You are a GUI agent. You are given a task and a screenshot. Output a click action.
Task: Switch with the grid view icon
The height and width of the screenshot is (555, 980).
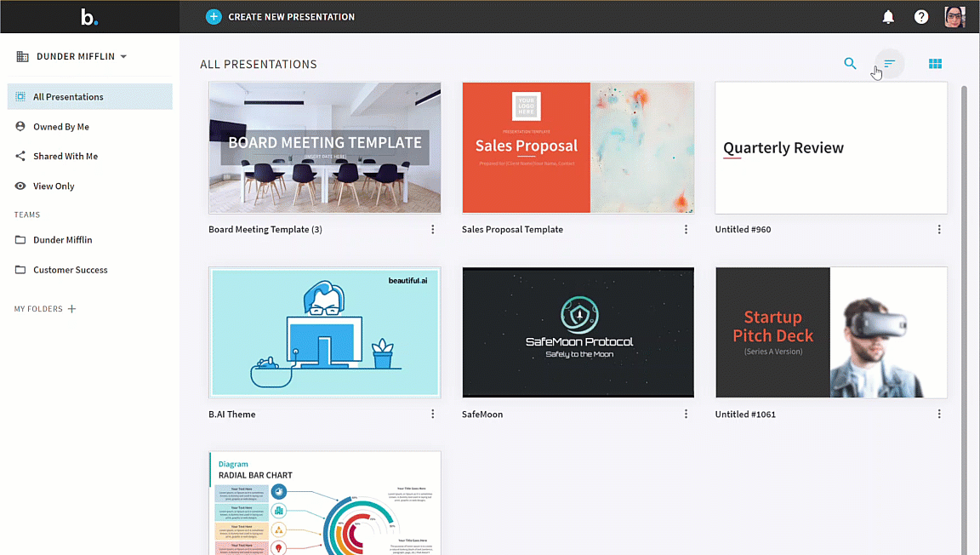[935, 64]
